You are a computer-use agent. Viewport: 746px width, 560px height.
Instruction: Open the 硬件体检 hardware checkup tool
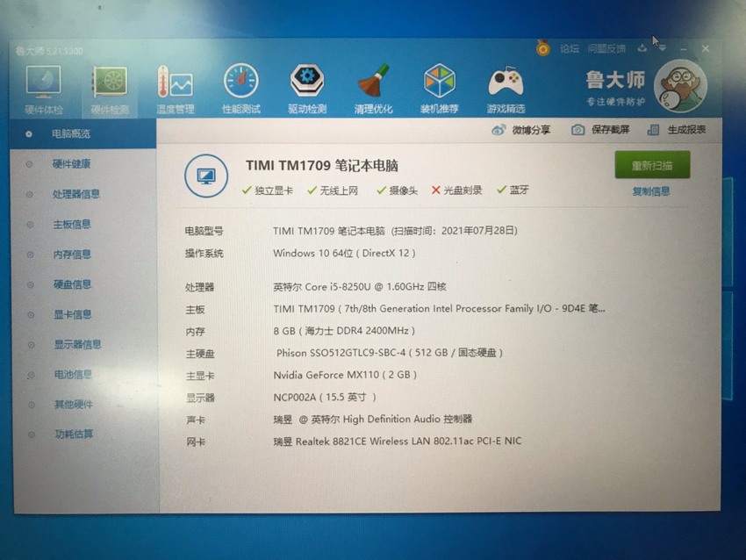[x=44, y=90]
